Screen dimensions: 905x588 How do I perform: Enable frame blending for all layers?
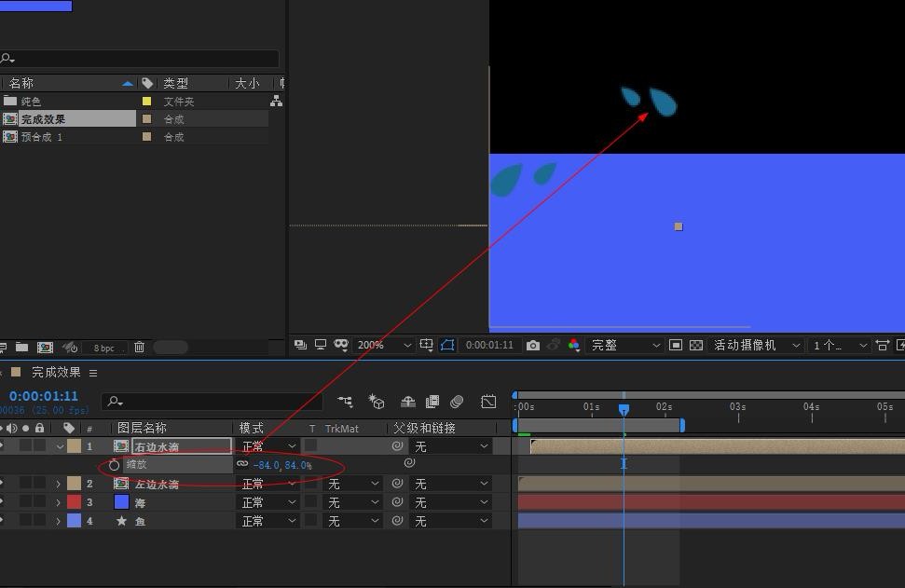tap(432, 401)
